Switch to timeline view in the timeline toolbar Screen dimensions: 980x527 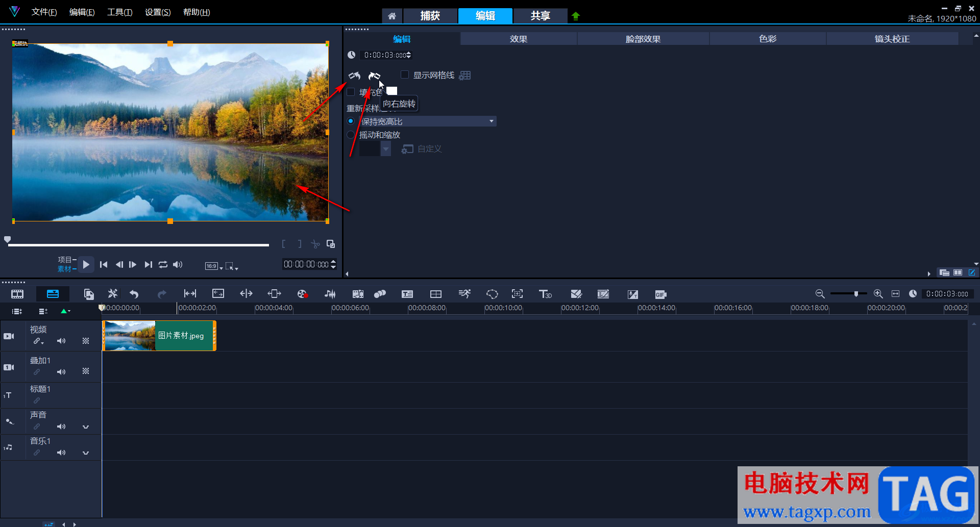pyautogui.click(x=53, y=294)
